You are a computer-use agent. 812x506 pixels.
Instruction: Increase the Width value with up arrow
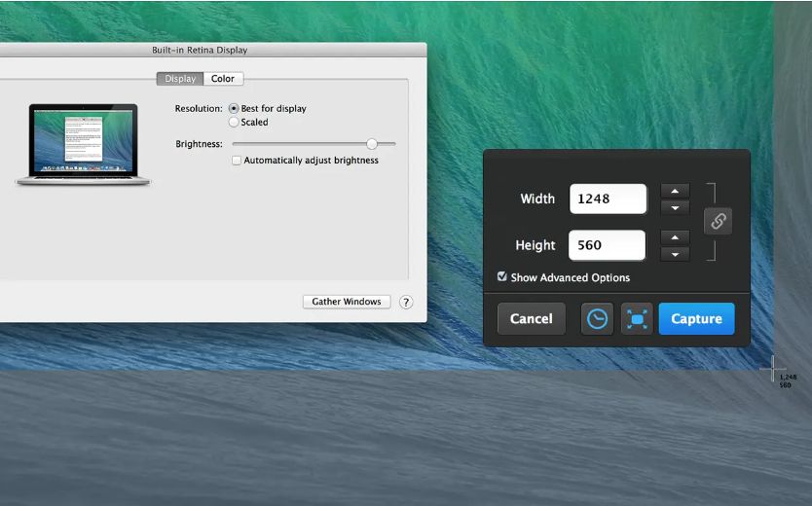tap(675, 191)
